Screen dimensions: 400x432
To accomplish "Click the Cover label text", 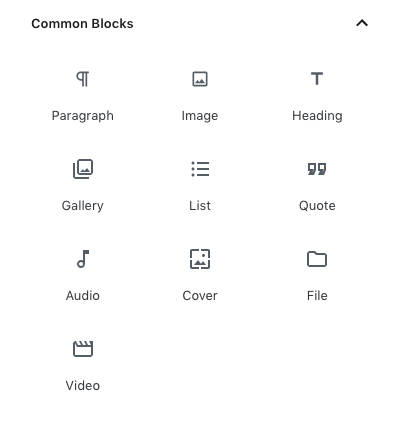I will coord(200,296).
